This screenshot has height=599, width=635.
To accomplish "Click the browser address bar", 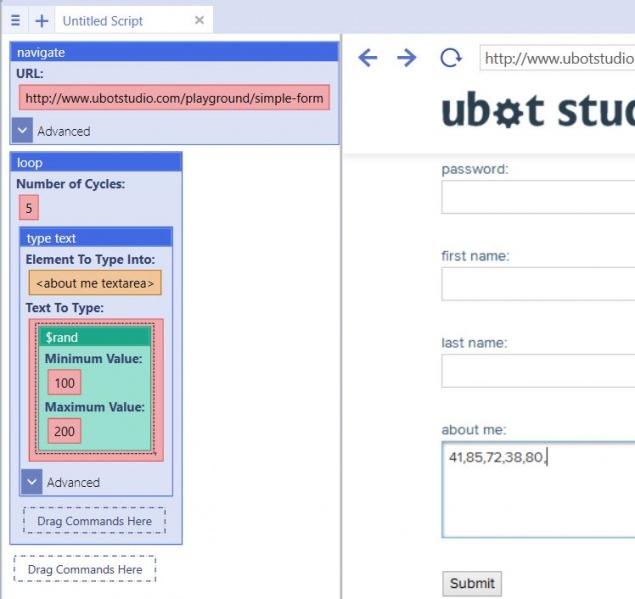I will tap(557, 58).
